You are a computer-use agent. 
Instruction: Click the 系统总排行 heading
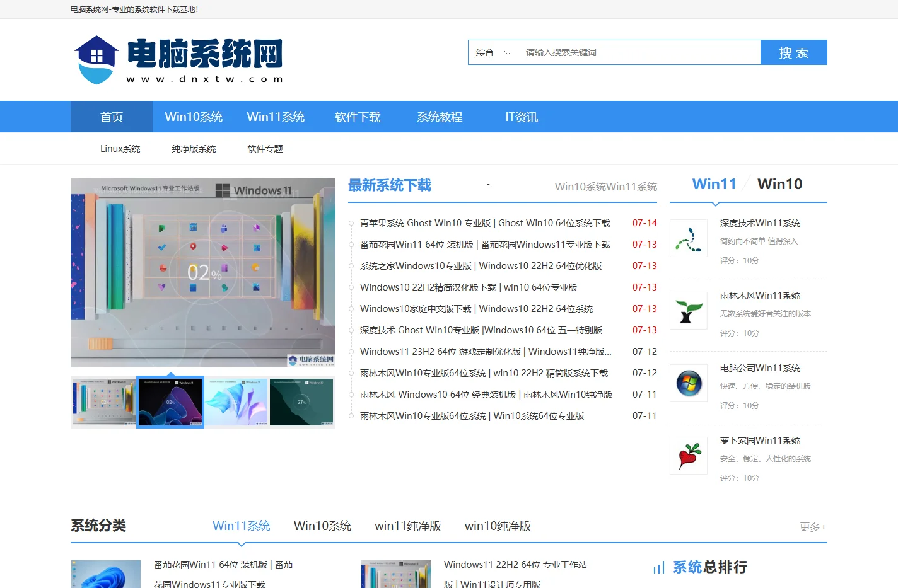coord(710,567)
